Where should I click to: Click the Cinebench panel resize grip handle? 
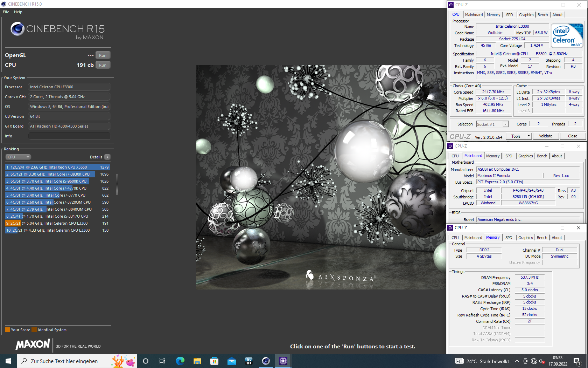click(117, 185)
